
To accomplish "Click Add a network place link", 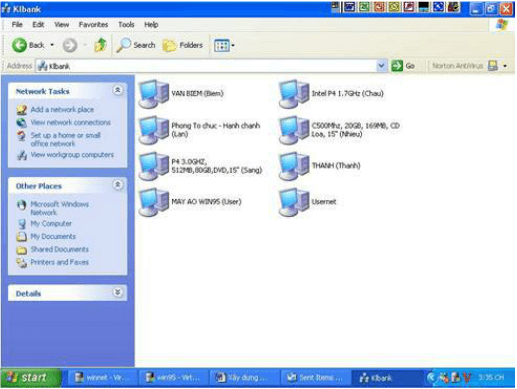I will (x=62, y=109).
